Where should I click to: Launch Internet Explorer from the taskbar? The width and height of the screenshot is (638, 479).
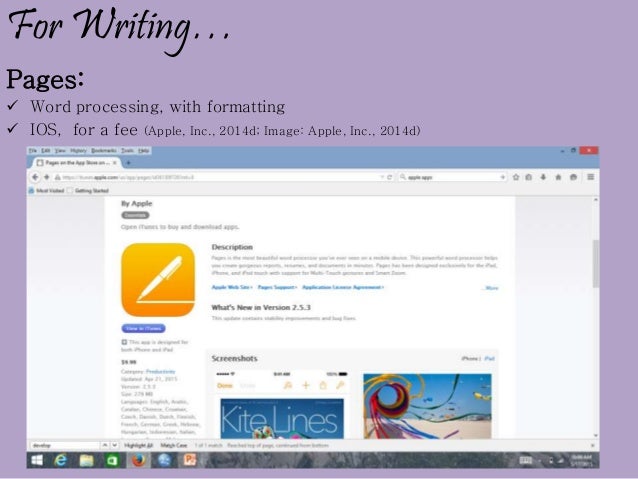pyautogui.click(x=61, y=460)
